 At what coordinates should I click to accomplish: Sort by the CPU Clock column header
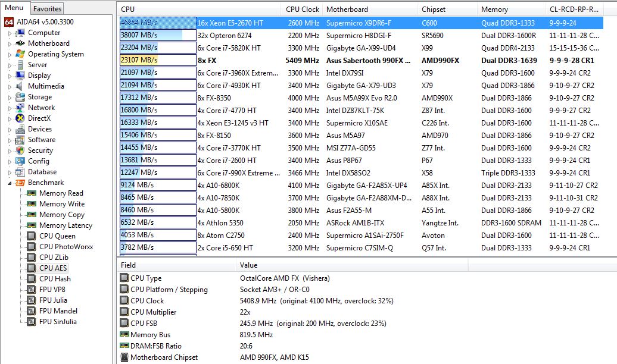pyautogui.click(x=302, y=9)
